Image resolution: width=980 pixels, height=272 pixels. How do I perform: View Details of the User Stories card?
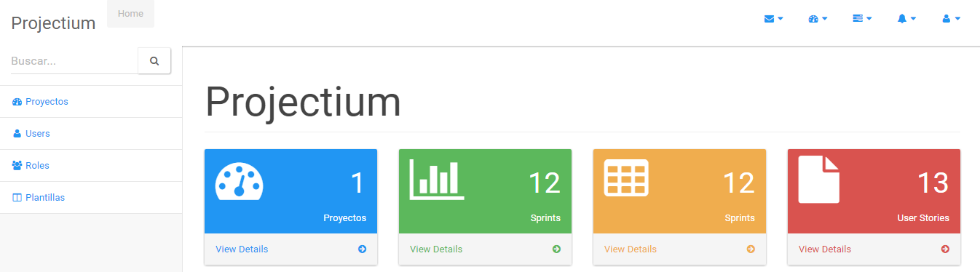825,249
